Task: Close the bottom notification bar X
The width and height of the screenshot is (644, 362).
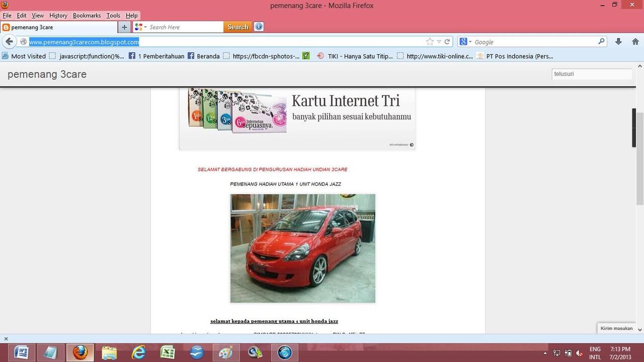Action: (x=6, y=339)
